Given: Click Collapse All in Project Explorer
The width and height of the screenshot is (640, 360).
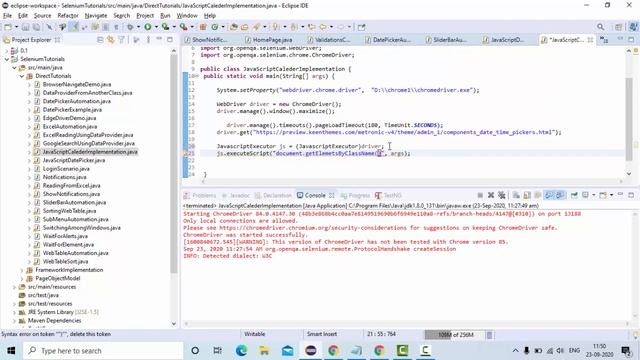Looking at the screenshot, I should tap(100, 40).
